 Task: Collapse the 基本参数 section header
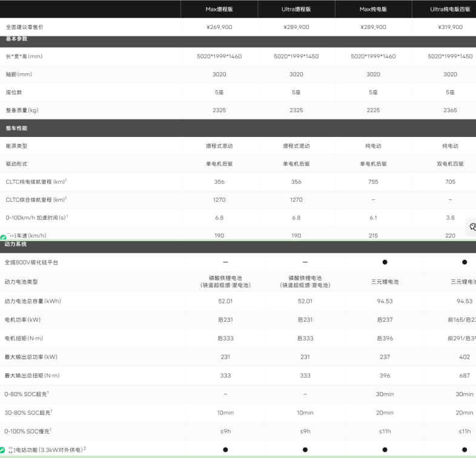[17, 39]
